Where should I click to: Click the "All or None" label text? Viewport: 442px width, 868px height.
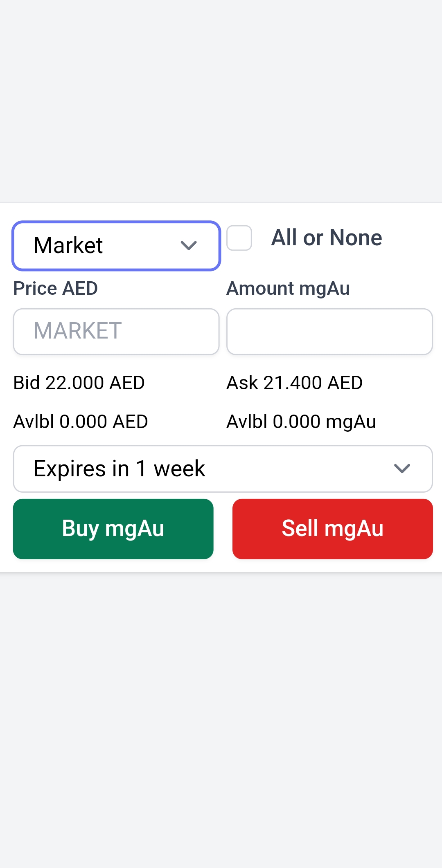327,238
